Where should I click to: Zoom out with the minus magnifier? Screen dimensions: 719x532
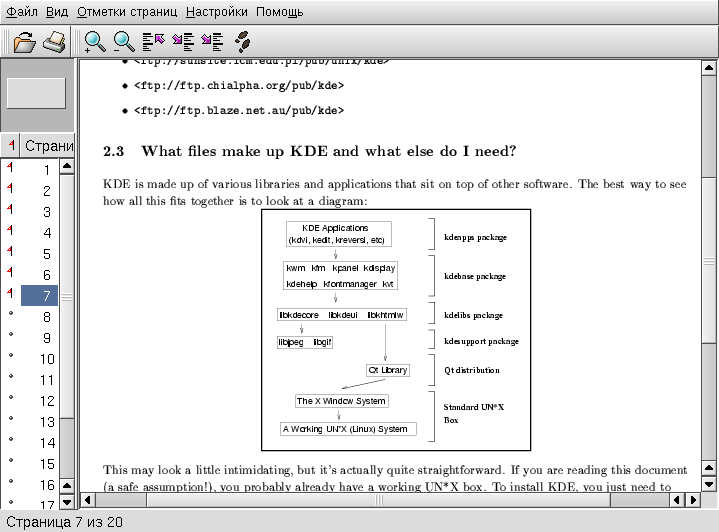coord(124,42)
